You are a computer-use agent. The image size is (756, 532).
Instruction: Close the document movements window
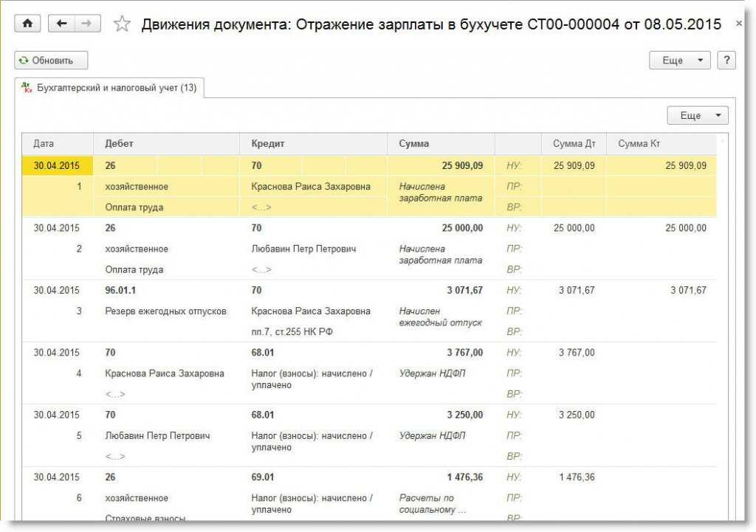point(739,24)
